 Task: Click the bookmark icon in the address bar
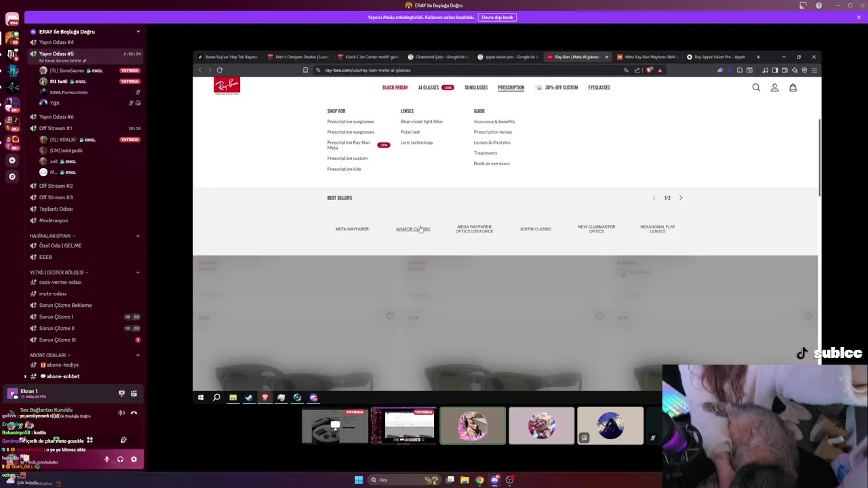point(305,70)
